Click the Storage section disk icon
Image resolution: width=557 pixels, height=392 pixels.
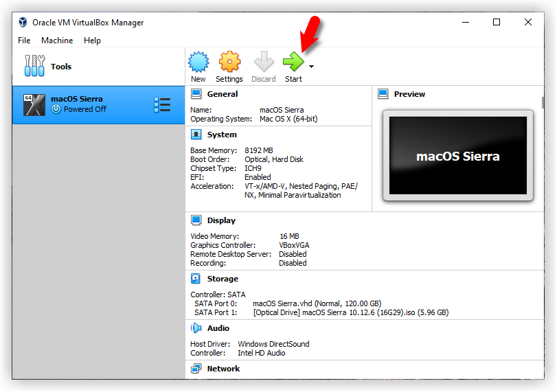tap(196, 279)
